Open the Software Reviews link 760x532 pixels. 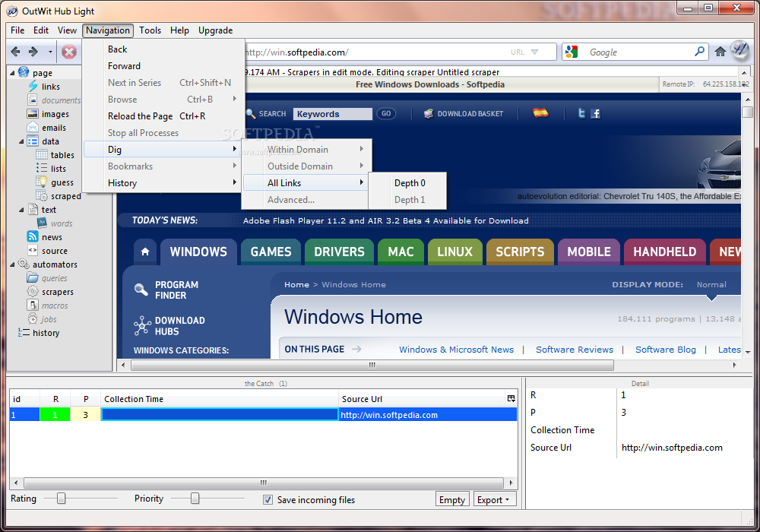[x=575, y=350]
